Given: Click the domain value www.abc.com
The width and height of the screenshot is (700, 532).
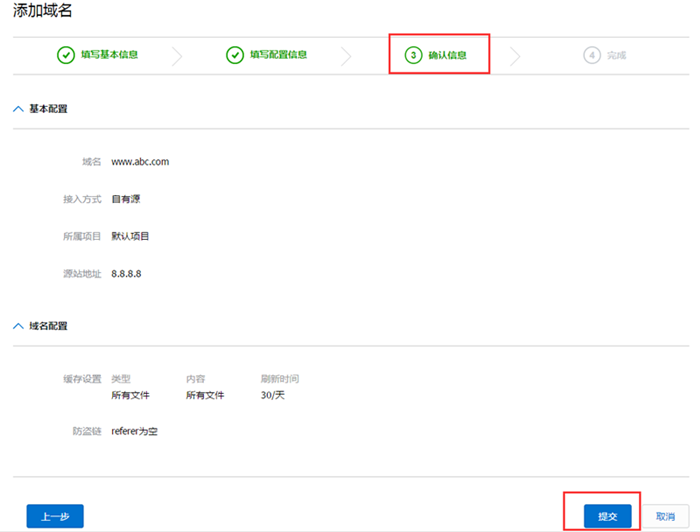Looking at the screenshot, I should 140,162.
